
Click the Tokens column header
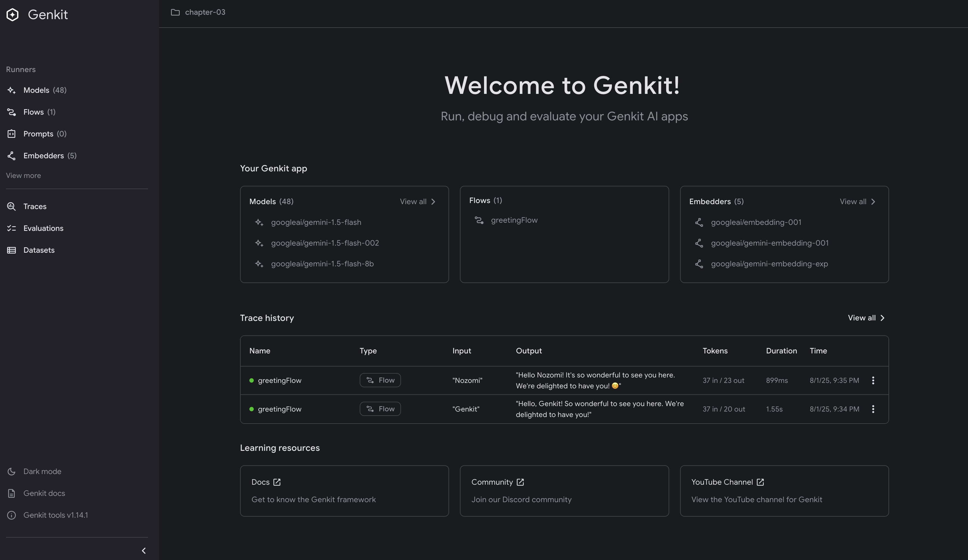715,351
